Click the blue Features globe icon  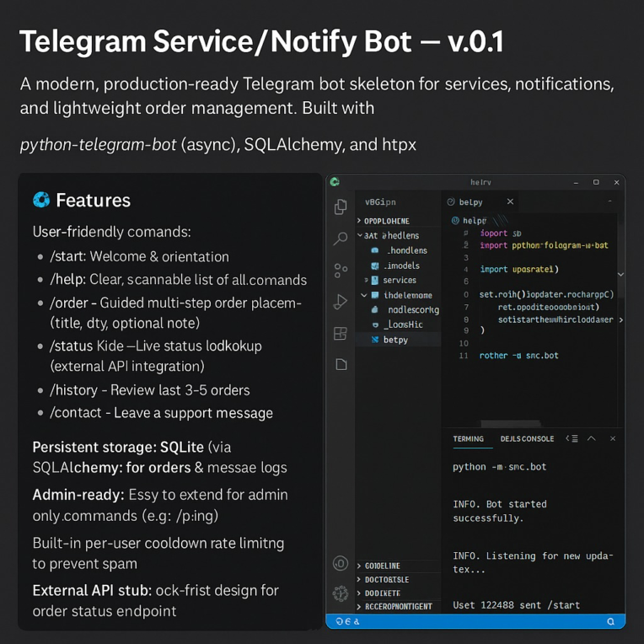(x=41, y=200)
